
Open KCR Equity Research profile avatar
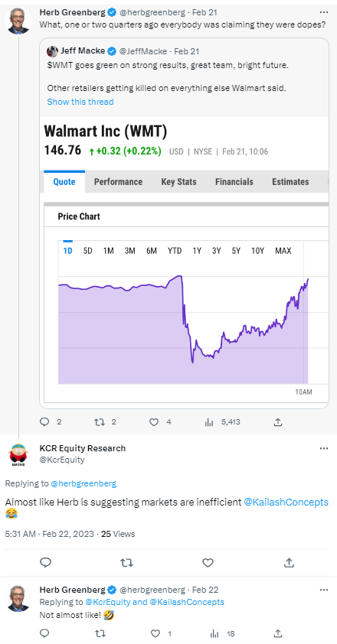18,454
